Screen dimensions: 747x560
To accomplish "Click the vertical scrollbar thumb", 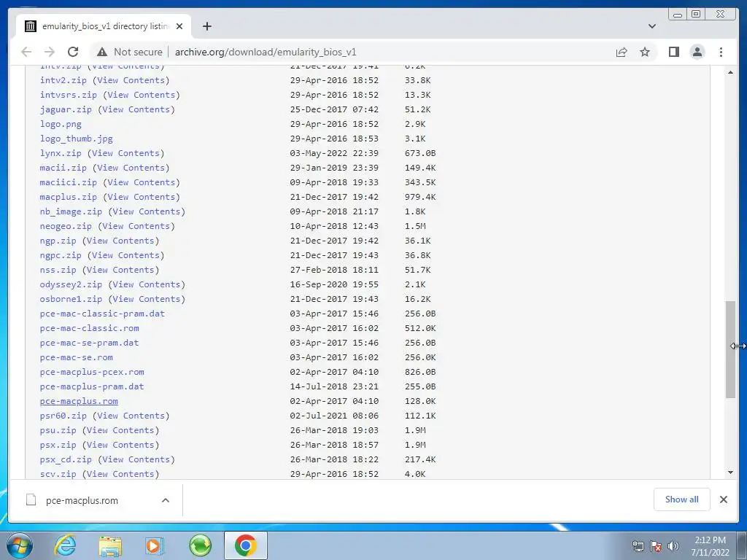I will [730, 349].
